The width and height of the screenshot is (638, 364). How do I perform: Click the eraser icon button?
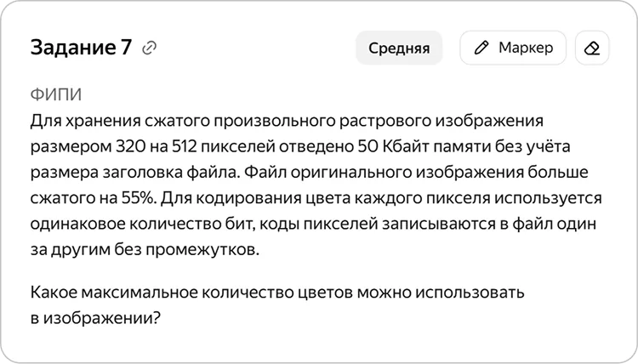[x=591, y=48]
